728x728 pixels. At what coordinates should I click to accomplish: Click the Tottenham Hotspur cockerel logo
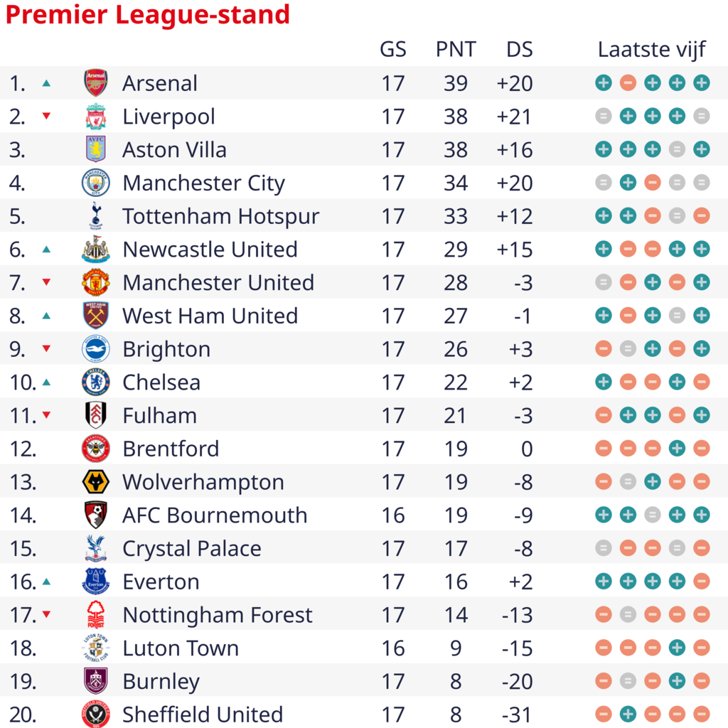tap(96, 216)
